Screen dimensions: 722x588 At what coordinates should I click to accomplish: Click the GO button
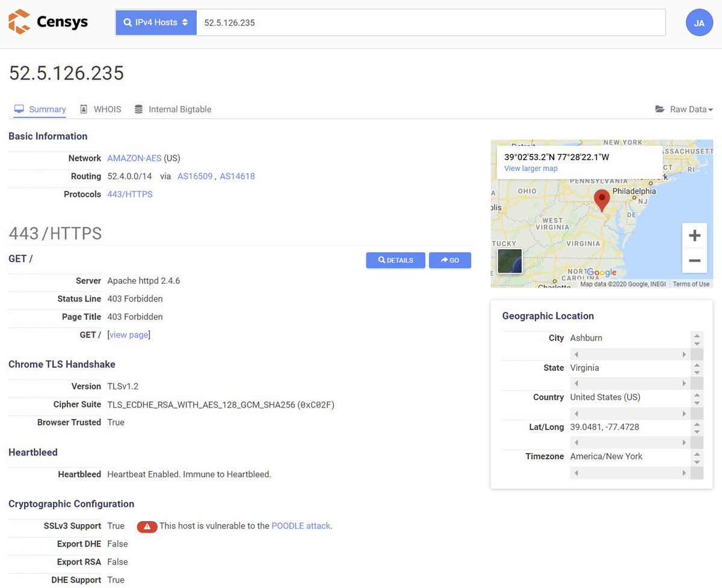coord(450,260)
